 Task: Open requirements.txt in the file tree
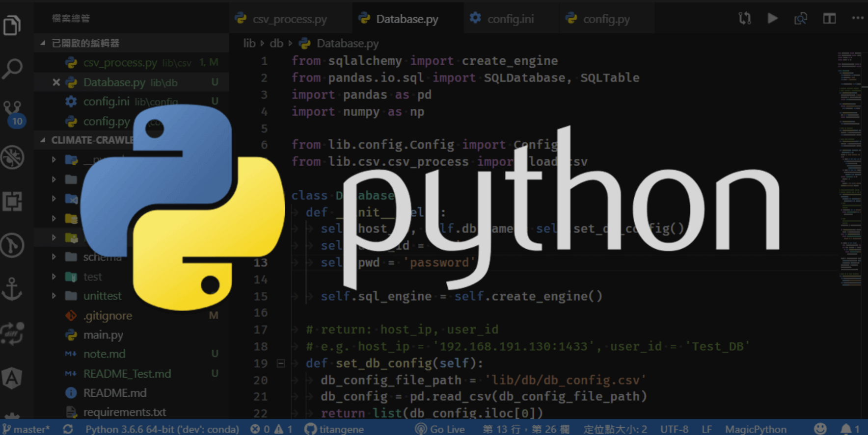pos(131,412)
